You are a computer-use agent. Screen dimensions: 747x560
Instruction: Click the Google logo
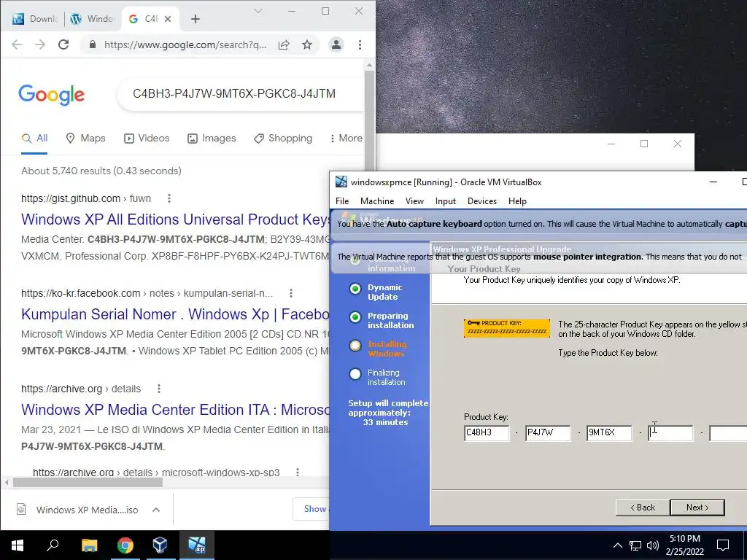pyautogui.click(x=52, y=95)
